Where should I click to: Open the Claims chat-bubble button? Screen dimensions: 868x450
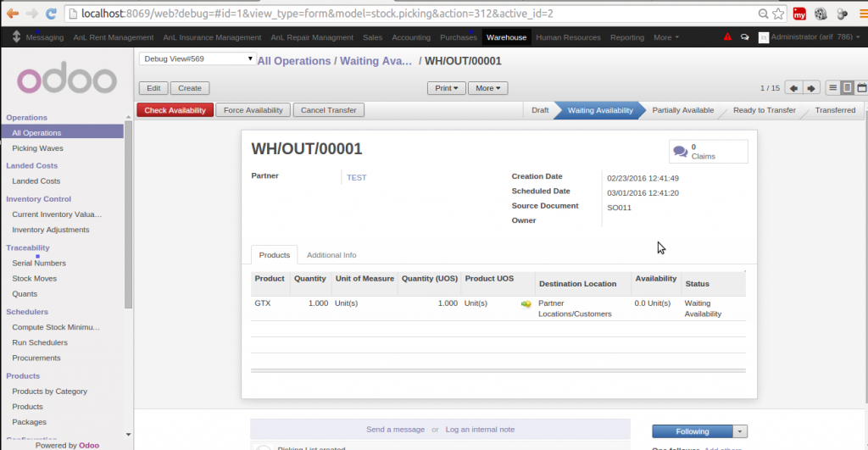709,152
